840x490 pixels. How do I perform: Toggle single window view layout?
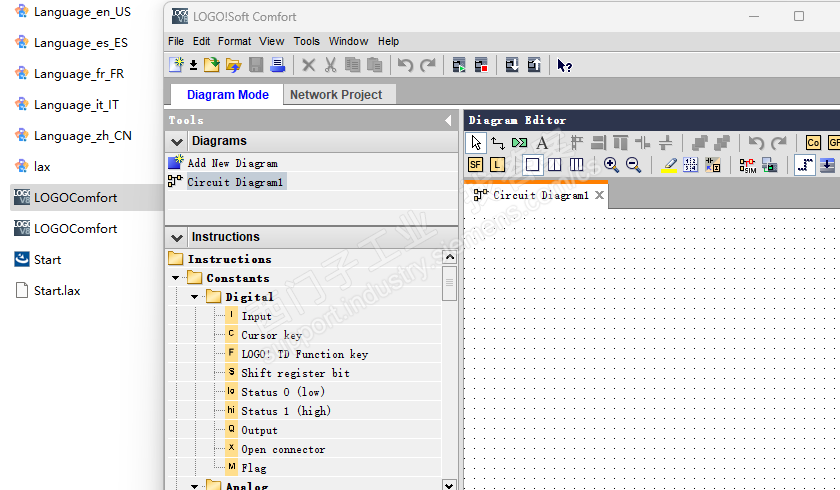click(x=532, y=164)
